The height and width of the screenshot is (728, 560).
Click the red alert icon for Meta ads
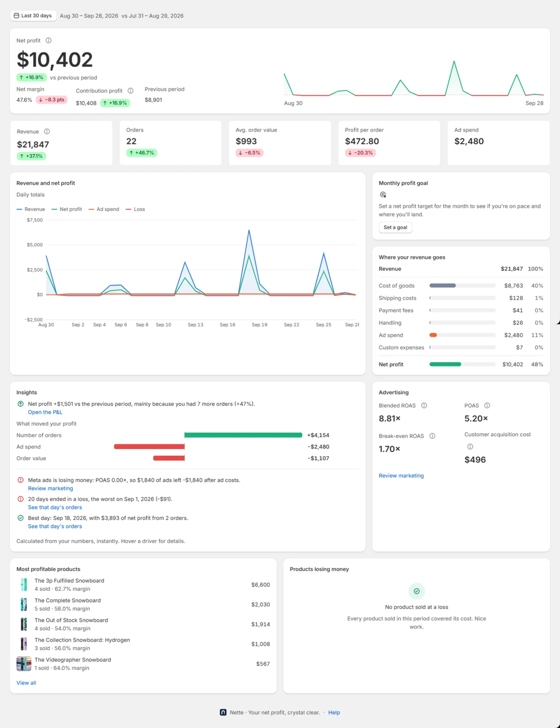click(x=21, y=480)
